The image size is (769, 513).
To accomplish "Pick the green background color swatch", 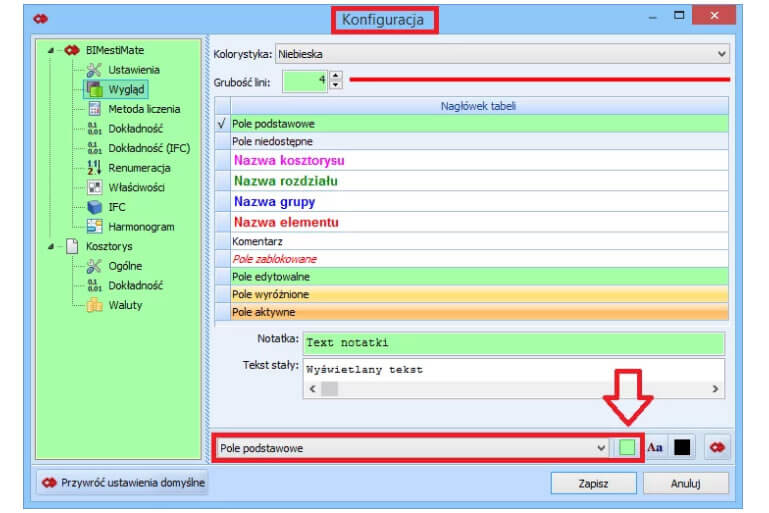I will (627, 447).
